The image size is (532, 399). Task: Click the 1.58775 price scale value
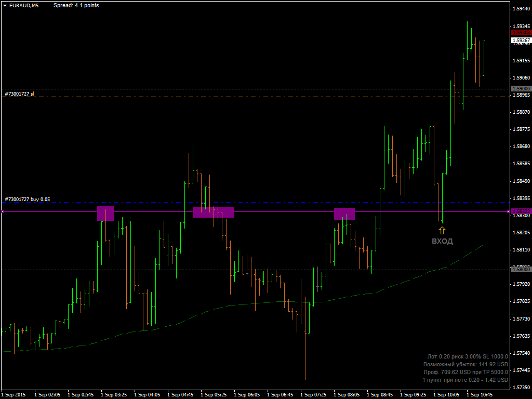[522, 129]
